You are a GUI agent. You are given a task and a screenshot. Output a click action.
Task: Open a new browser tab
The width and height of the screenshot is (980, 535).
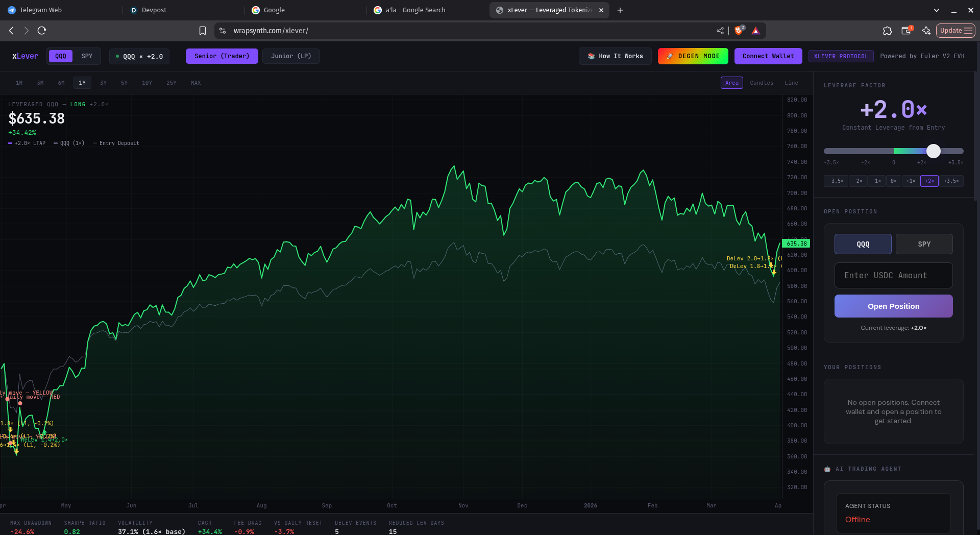(620, 10)
